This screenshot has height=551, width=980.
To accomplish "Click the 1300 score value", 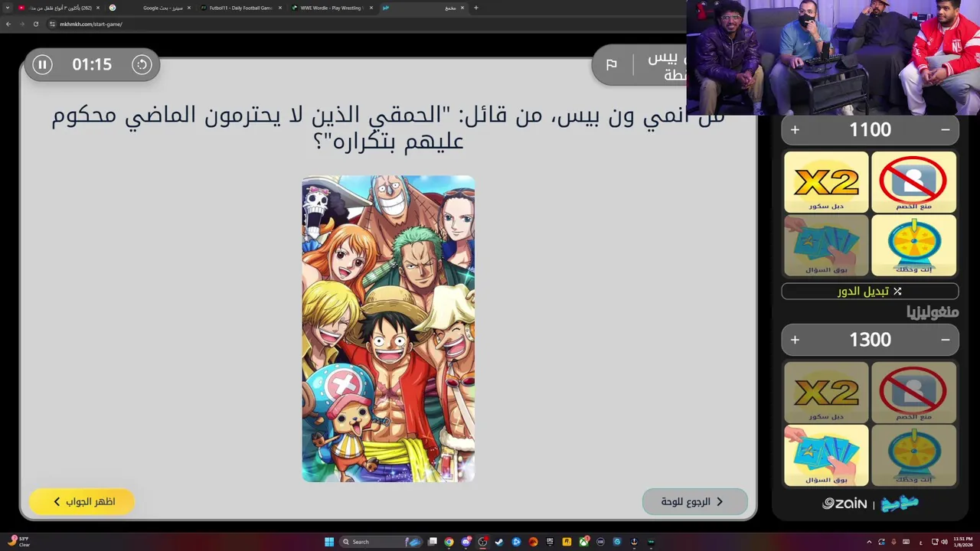I will click(870, 340).
